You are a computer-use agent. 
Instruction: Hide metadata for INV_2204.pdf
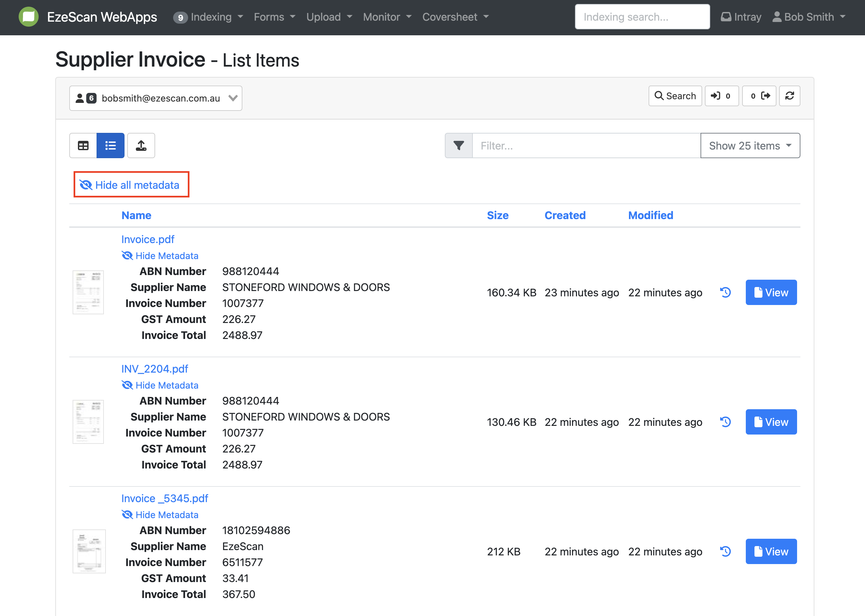point(160,385)
